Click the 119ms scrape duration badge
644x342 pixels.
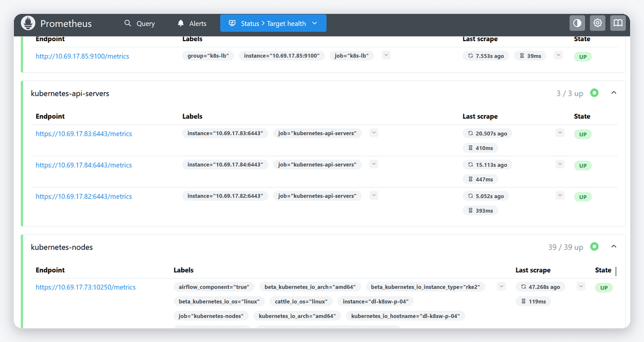[533, 301]
